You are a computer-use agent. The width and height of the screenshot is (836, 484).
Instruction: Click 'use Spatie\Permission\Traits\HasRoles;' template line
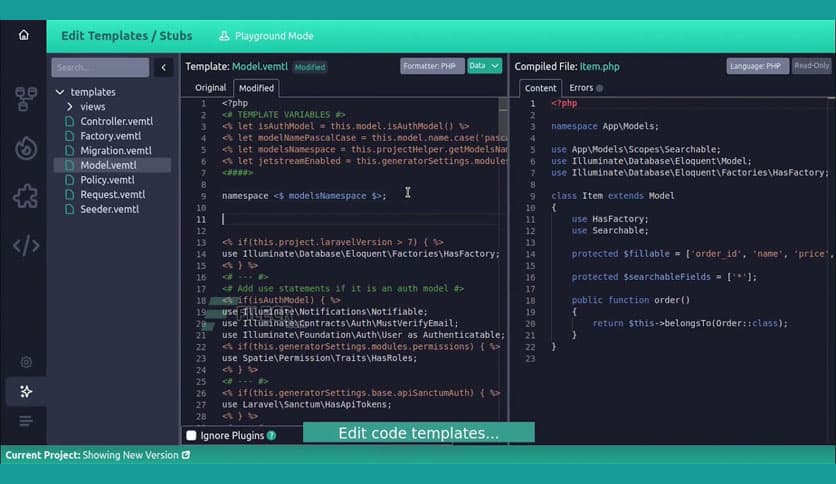pyautogui.click(x=320, y=358)
